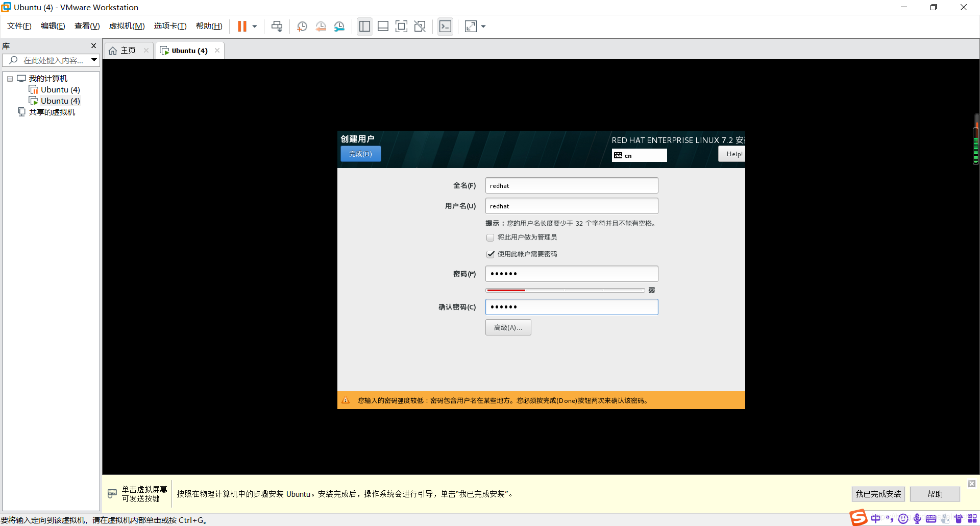
Task: Open the snapshot manager
Action: (339, 27)
